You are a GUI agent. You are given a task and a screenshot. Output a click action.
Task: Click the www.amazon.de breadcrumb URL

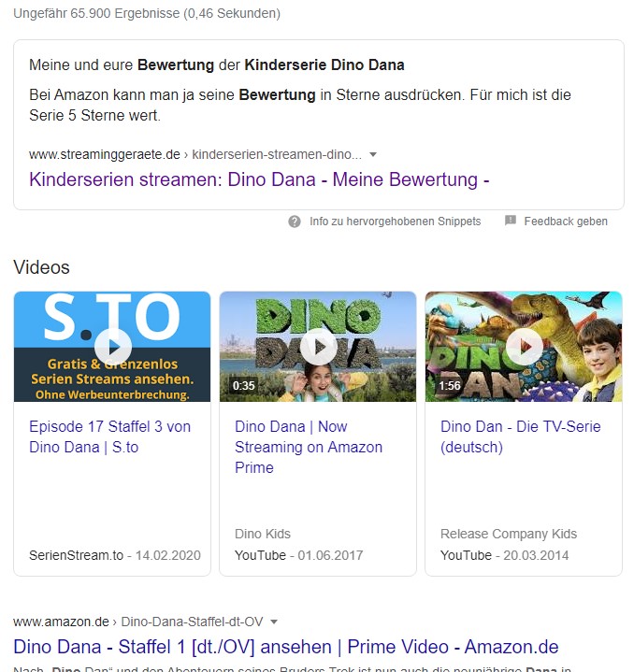pos(138,622)
